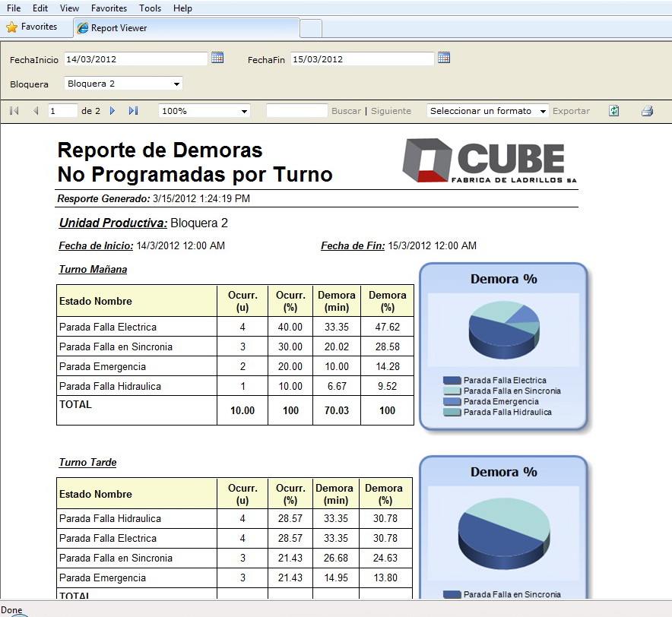
Task: Click the Exportar link
Action: [571, 111]
